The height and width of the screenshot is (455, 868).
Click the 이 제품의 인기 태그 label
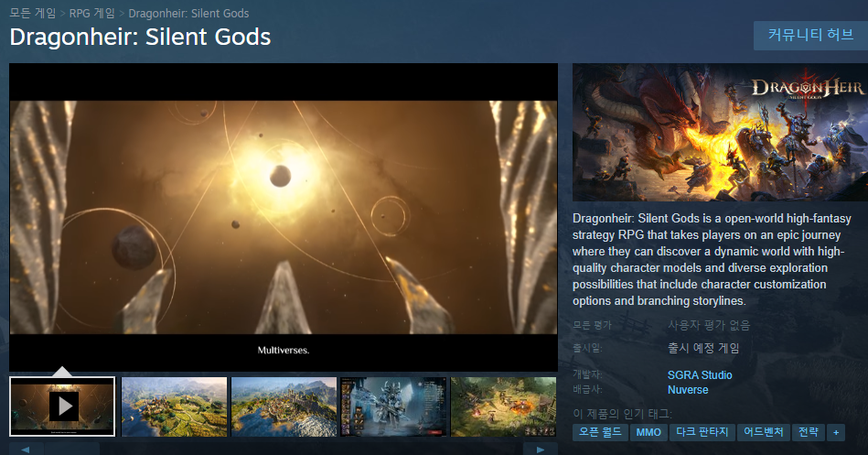622,414
